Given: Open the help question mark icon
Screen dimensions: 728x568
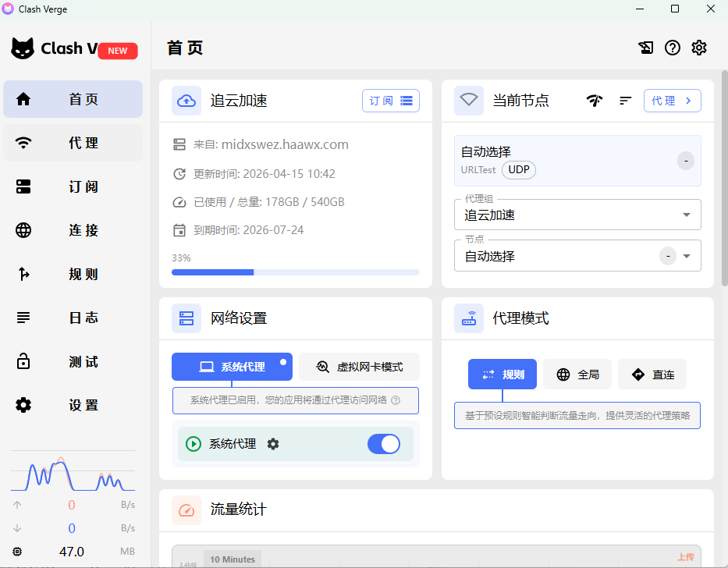Looking at the screenshot, I should click(x=672, y=48).
